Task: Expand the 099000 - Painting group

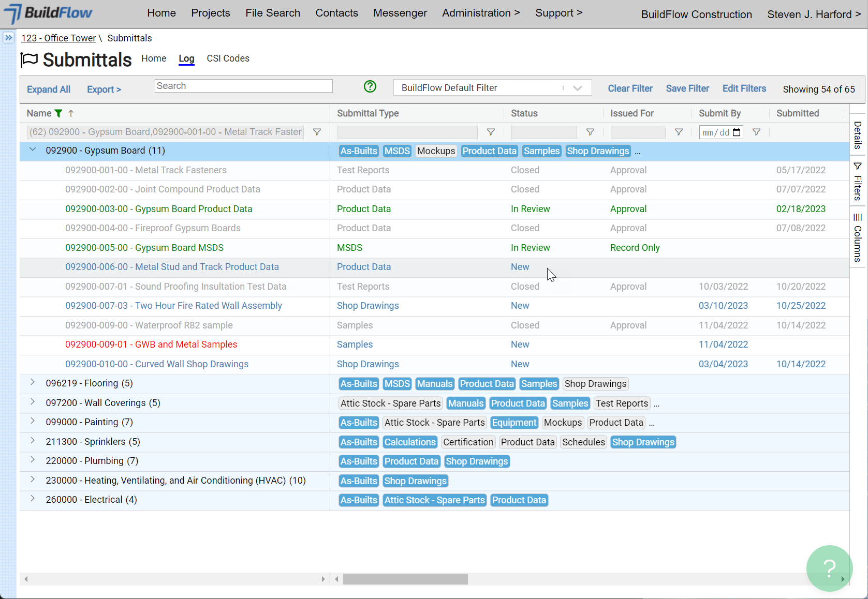Action: 33,421
